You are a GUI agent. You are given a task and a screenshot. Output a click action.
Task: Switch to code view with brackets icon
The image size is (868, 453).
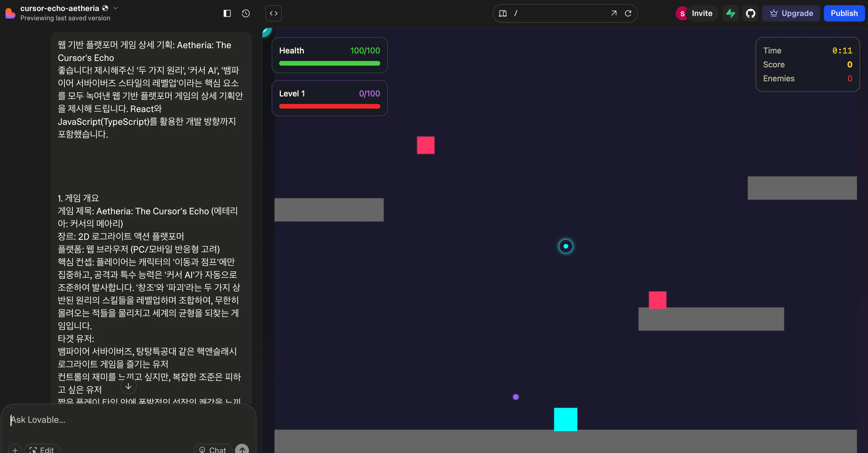tap(273, 13)
